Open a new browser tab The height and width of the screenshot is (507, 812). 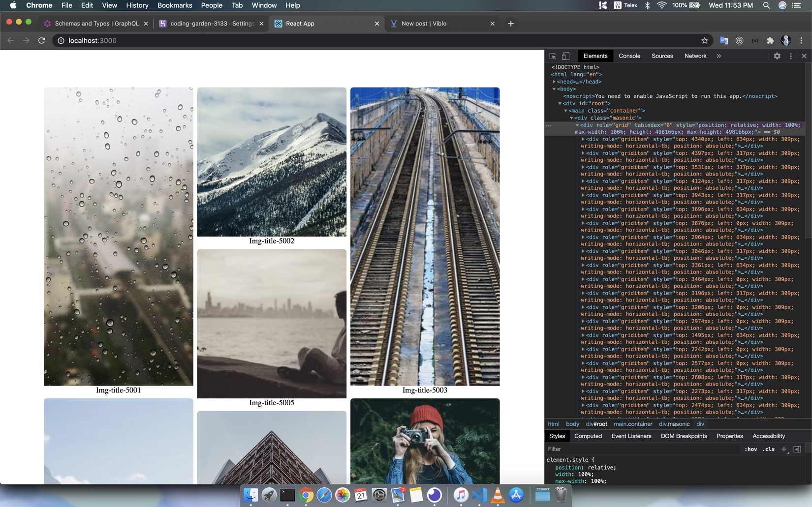(511, 24)
